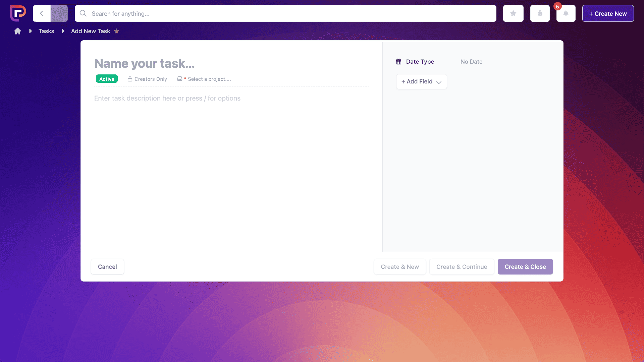Viewport: 644px width, 362px height.
Task: Click the Cancel button
Action: click(107, 266)
